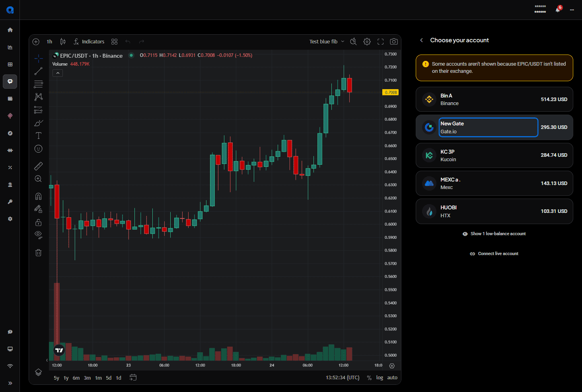Toggle stay in drawing mode
582x392 pixels.
38,209
